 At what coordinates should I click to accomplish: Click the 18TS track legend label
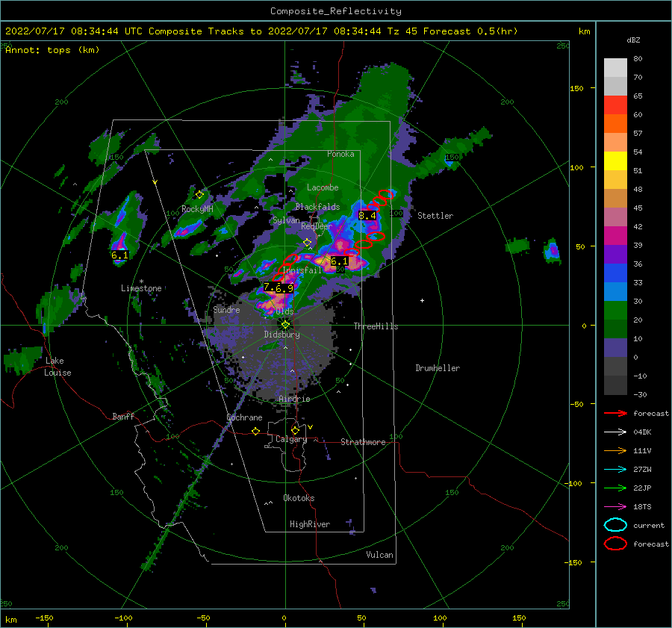coord(642,507)
